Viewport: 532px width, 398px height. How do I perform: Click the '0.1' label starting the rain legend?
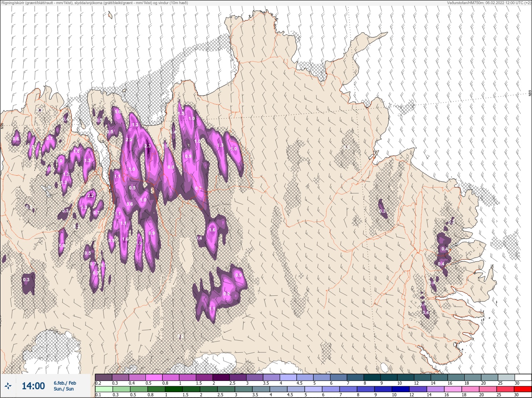pos(98,395)
